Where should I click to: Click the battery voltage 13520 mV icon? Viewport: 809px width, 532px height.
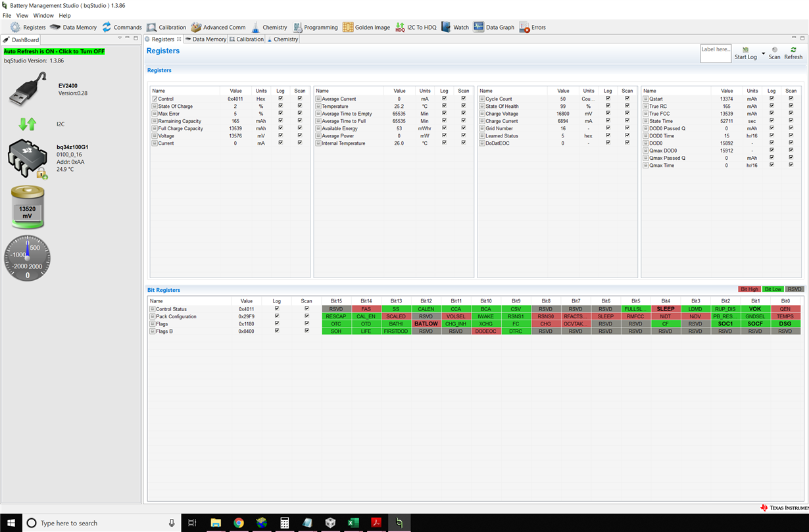point(27,207)
